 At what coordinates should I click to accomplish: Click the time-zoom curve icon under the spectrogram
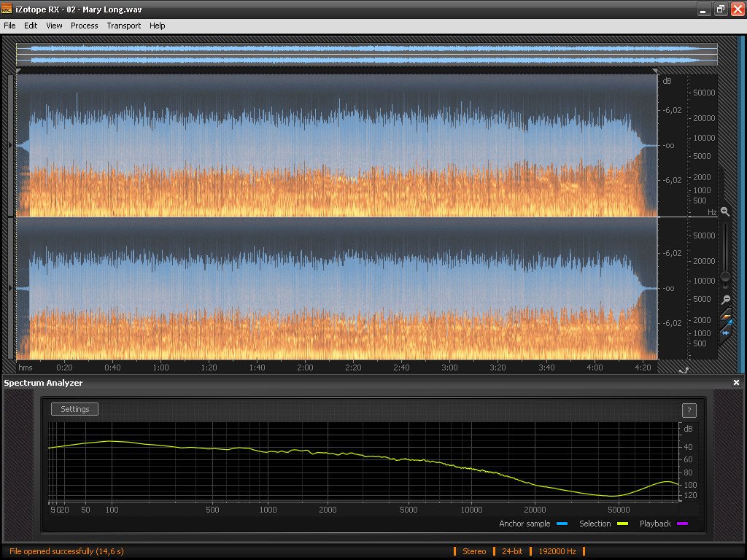pos(684,370)
